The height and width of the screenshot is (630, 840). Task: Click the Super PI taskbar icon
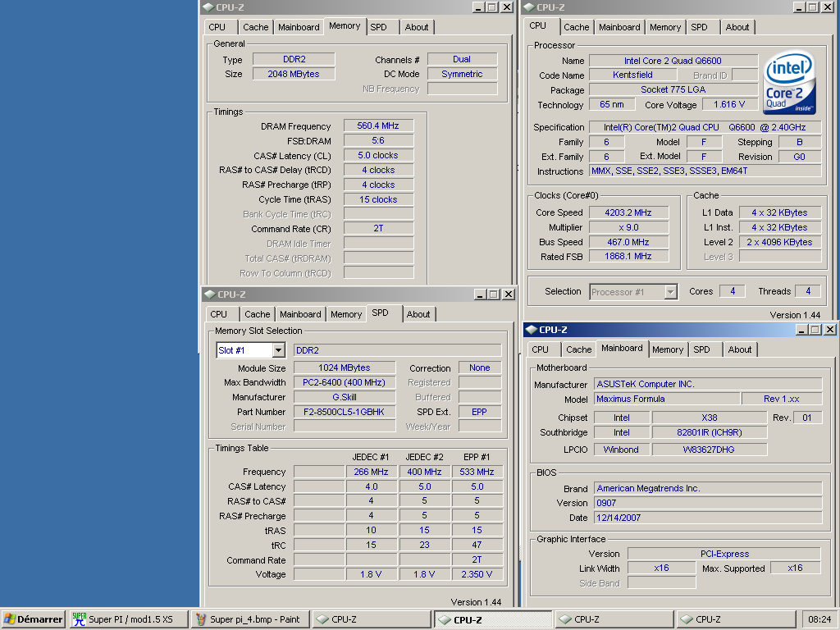[x=80, y=619]
